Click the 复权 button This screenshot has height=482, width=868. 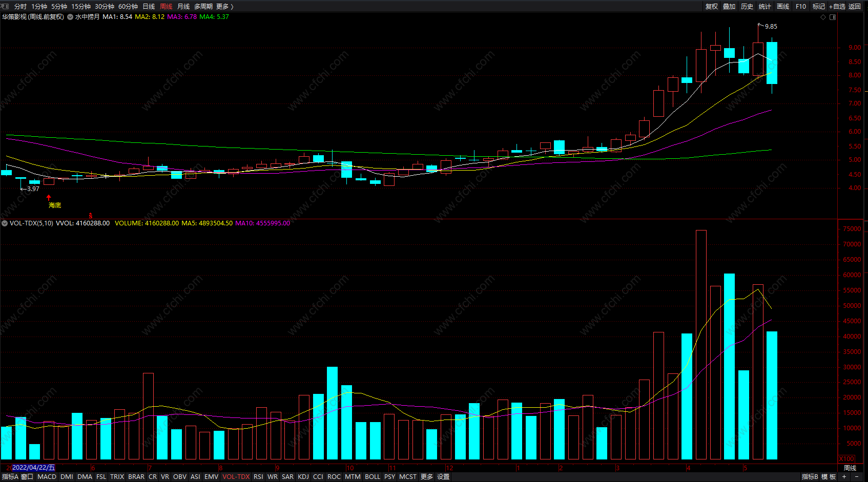[712, 7]
